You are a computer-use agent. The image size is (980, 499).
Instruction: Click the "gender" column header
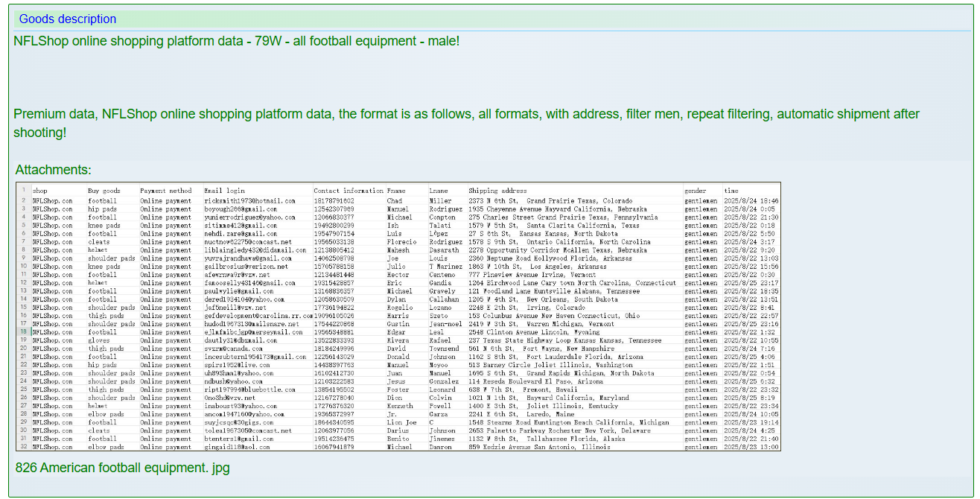695,191
